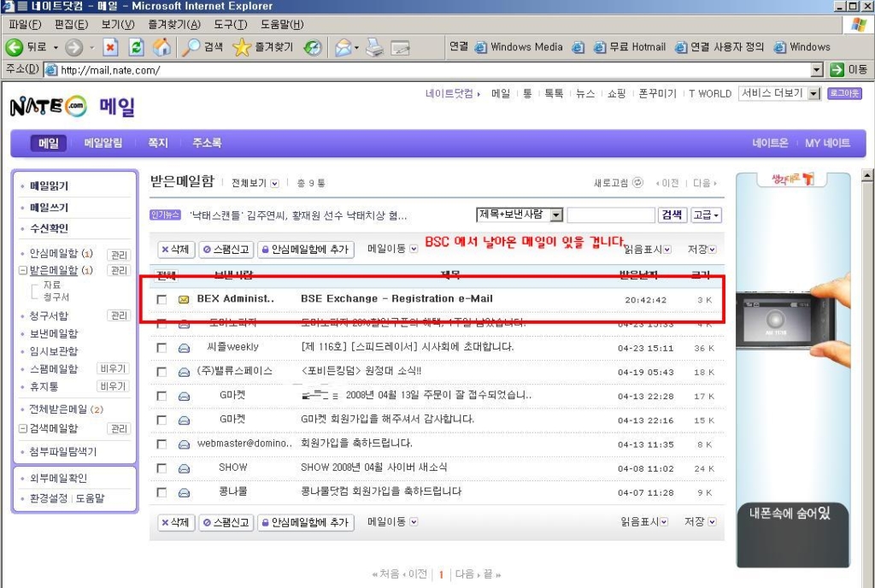Open bottom 저장 dropdown
This screenshot has height=588, width=875.
coord(712,522)
